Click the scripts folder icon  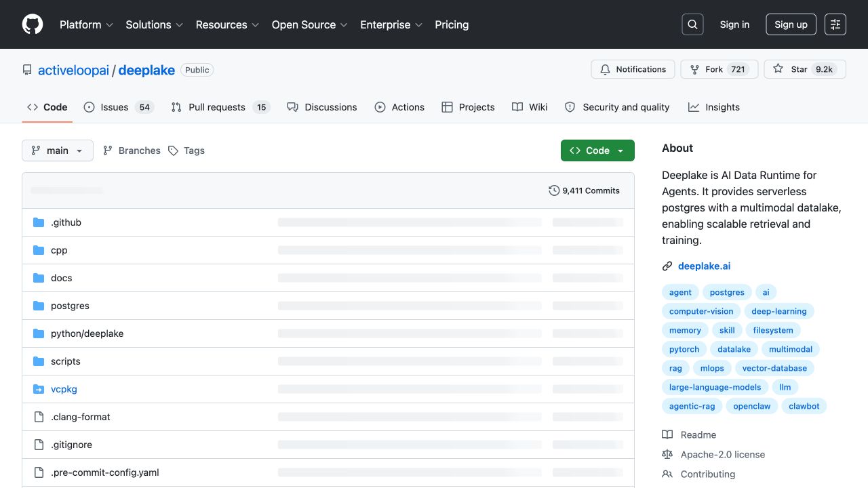[x=39, y=361]
